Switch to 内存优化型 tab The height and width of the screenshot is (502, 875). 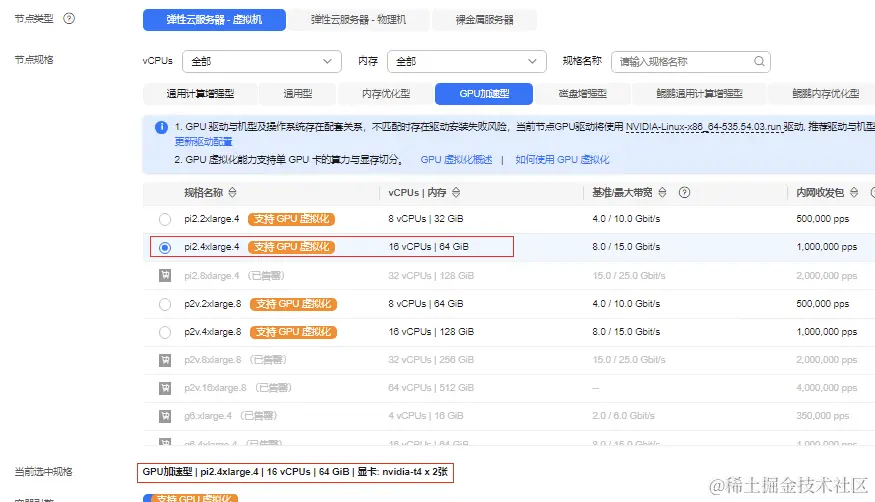386,94
